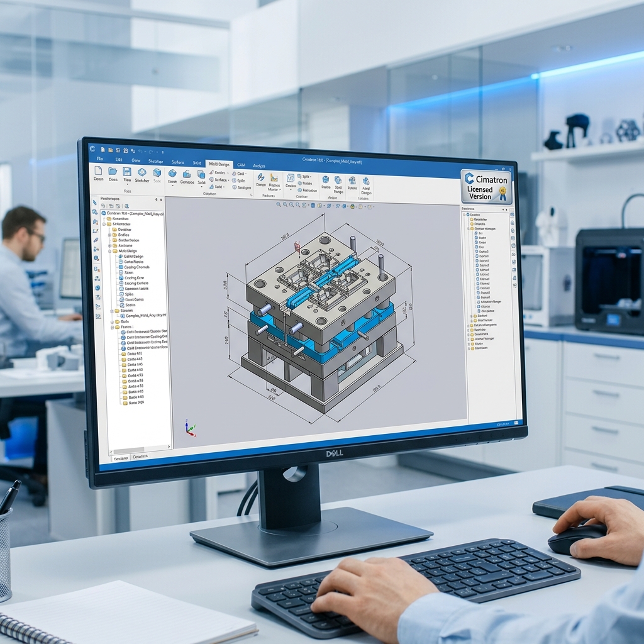Switch to the CAM ribbon tab
Viewport: 644px width, 644px height.
[241, 165]
